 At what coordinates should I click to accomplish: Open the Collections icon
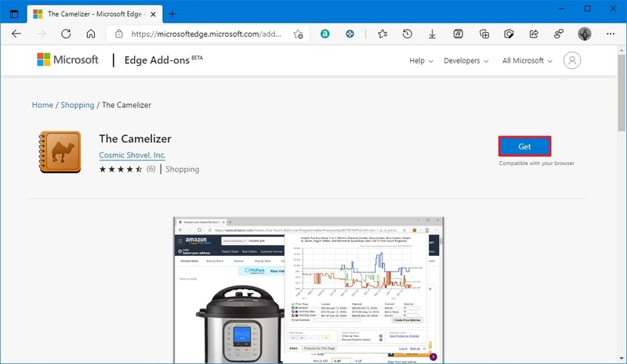(484, 34)
